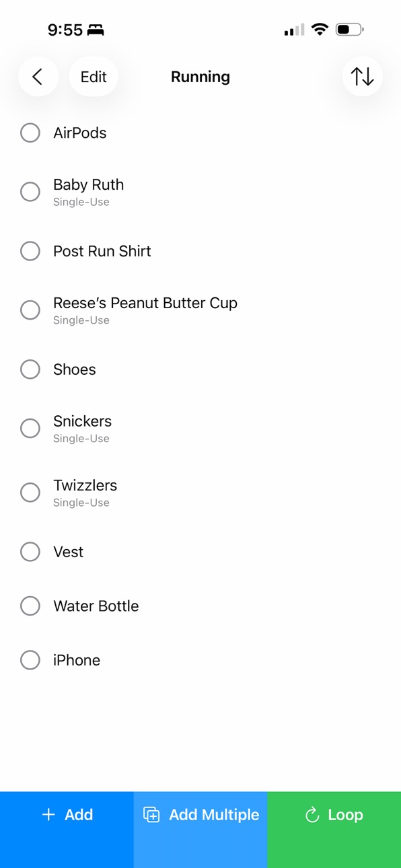Viewport: 401px width, 868px height.
Task: Tap the plus icon on Add
Action: pos(48,815)
